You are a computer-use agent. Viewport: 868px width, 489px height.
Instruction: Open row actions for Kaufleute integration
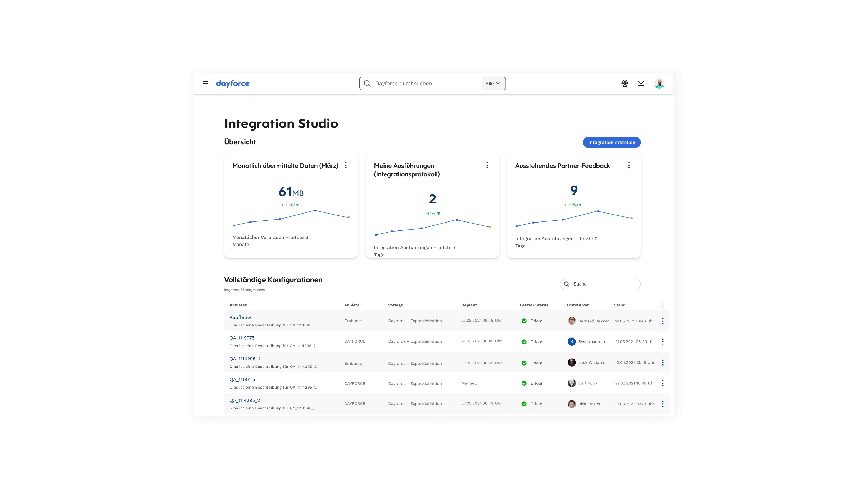pos(662,321)
